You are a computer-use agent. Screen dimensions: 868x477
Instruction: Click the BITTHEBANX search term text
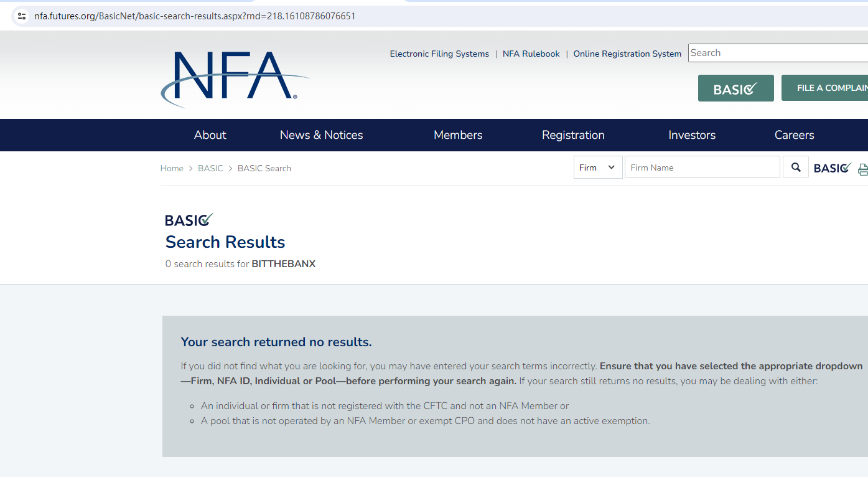[284, 264]
